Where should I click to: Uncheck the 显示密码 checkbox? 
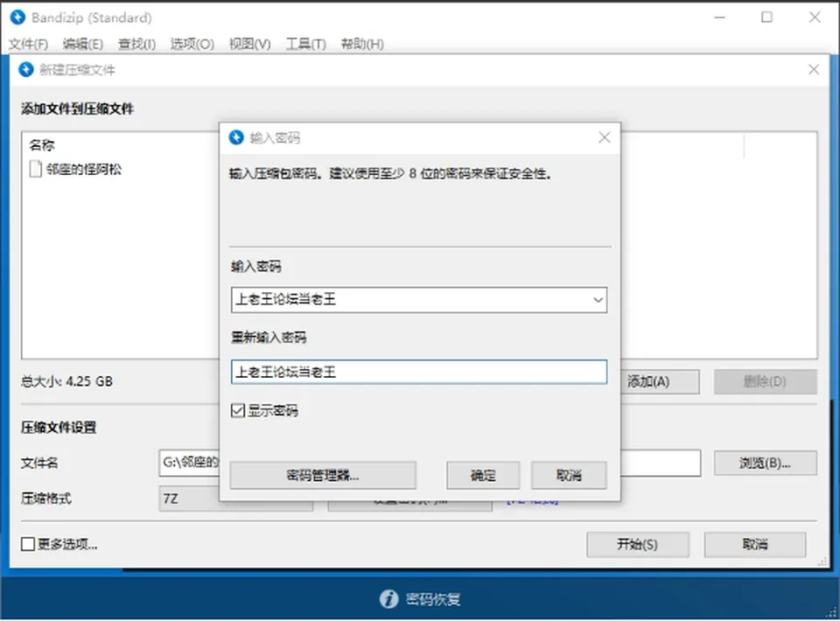[x=238, y=410]
